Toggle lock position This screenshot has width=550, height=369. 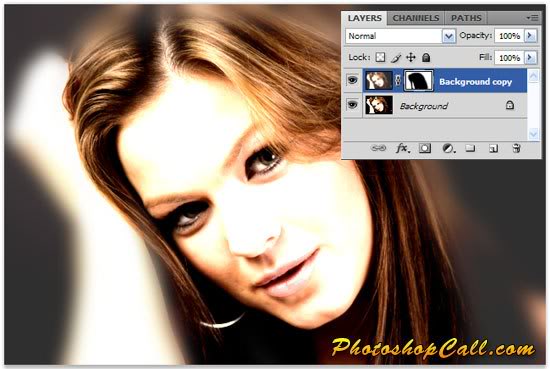click(x=411, y=57)
